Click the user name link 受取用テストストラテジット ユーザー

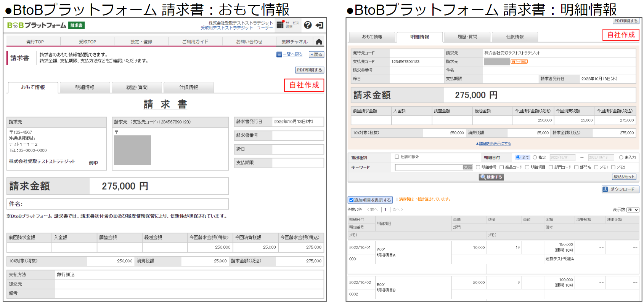point(237,28)
